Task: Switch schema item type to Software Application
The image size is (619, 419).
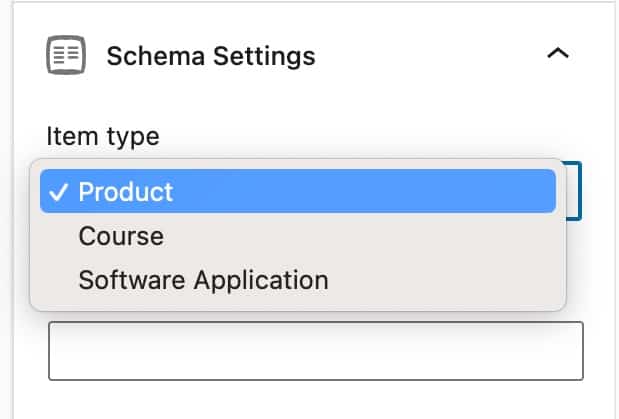Action: pyautogui.click(x=298, y=280)
